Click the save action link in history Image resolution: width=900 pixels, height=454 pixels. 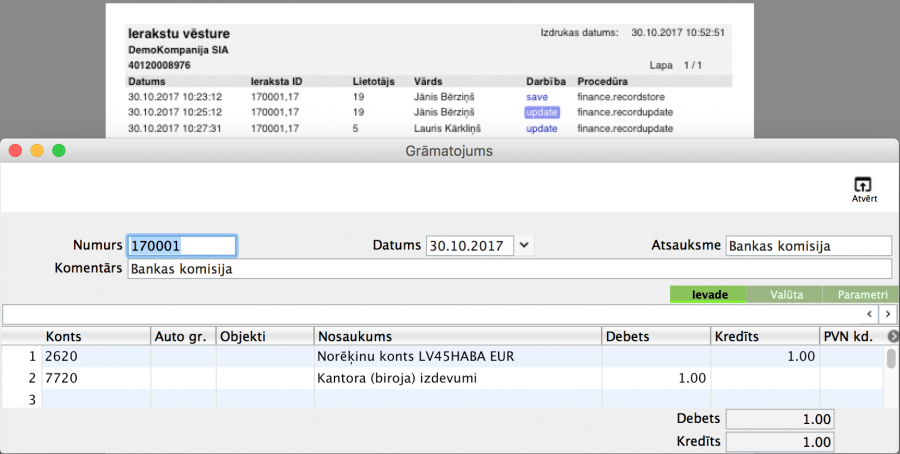(537, 96)
